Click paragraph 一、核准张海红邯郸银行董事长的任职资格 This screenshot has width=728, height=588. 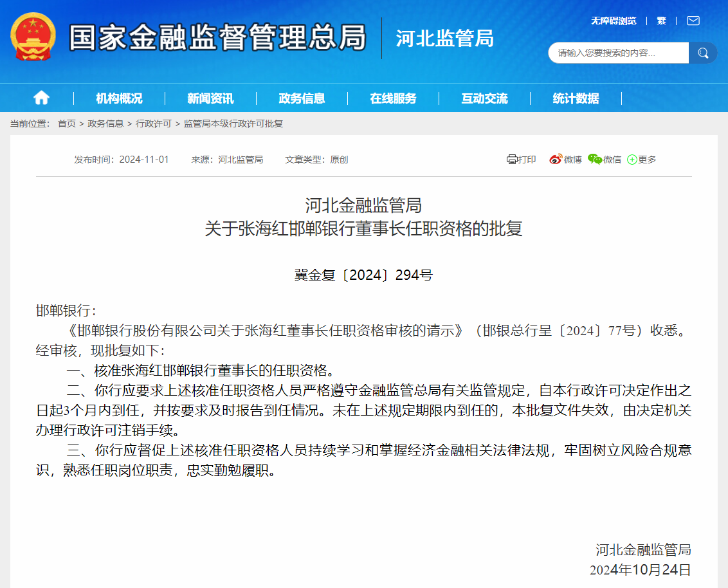click(201, 370)
